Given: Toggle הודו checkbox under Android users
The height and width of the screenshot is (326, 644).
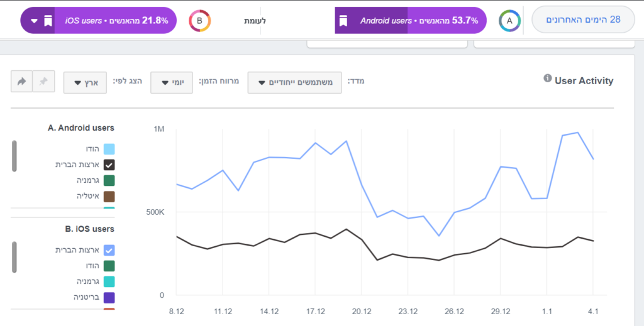Looking at the screenshot, I should pos(109,149).
